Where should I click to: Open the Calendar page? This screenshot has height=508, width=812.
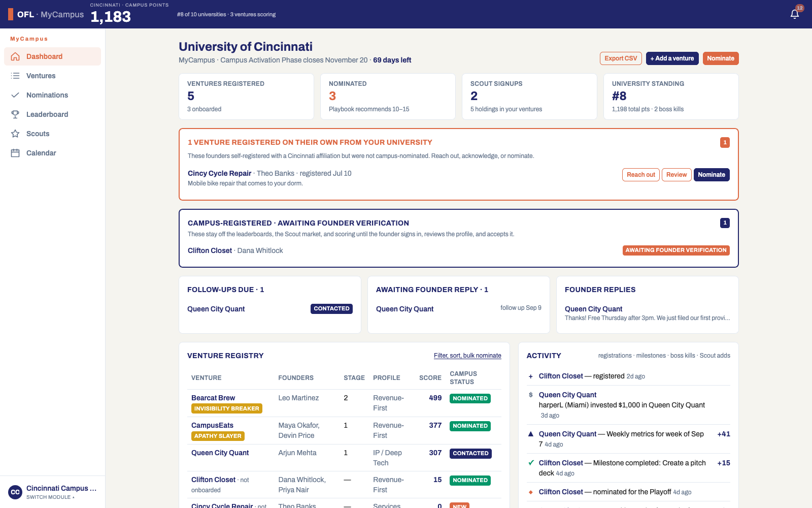[x=52, y=153]
